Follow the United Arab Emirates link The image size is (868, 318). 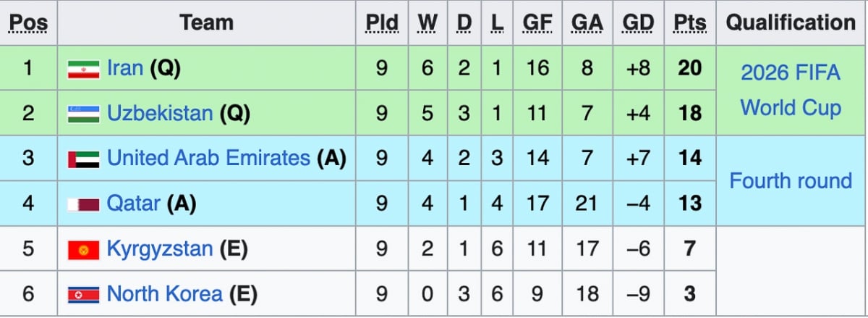tap(208, 158)
